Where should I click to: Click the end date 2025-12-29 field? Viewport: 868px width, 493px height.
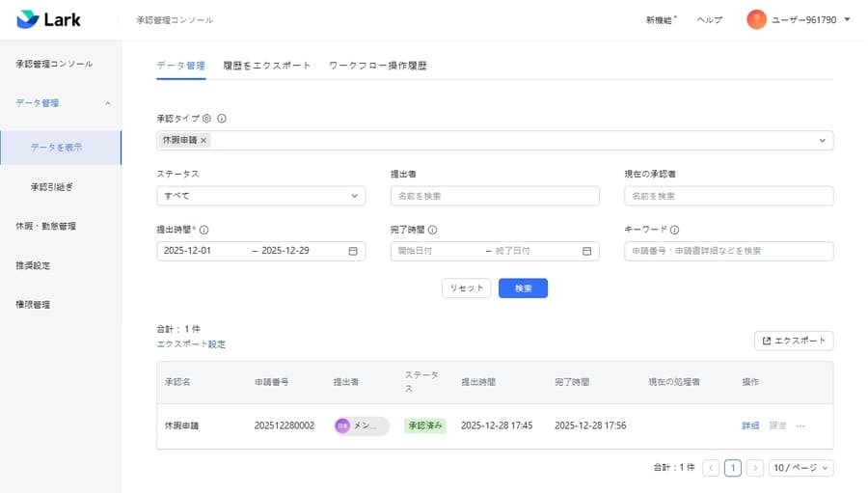tap(285, 251)
